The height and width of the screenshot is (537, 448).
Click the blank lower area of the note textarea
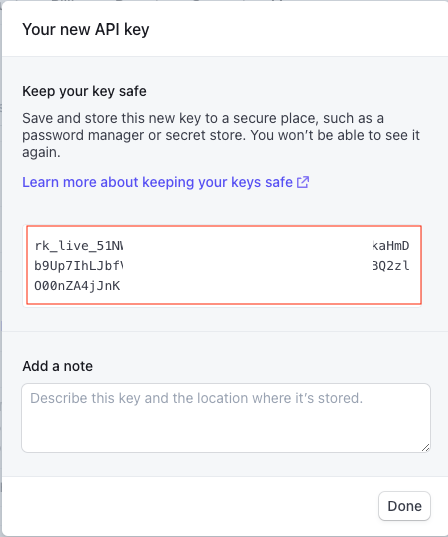click(x=223, y=430)
